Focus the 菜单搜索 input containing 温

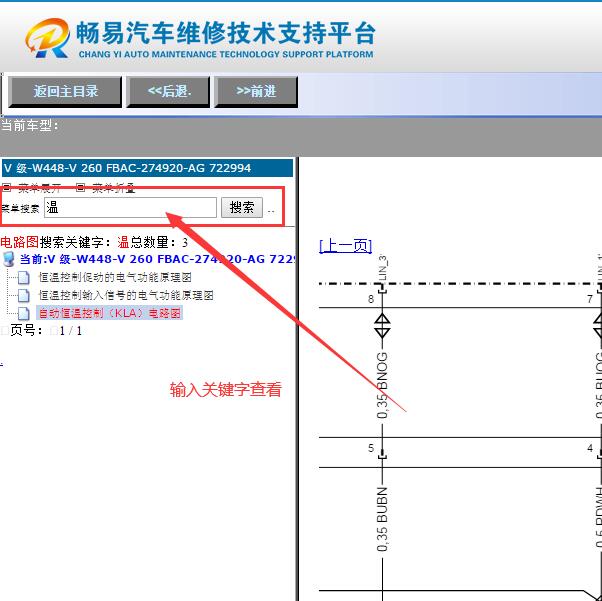(x=130, y=208)
